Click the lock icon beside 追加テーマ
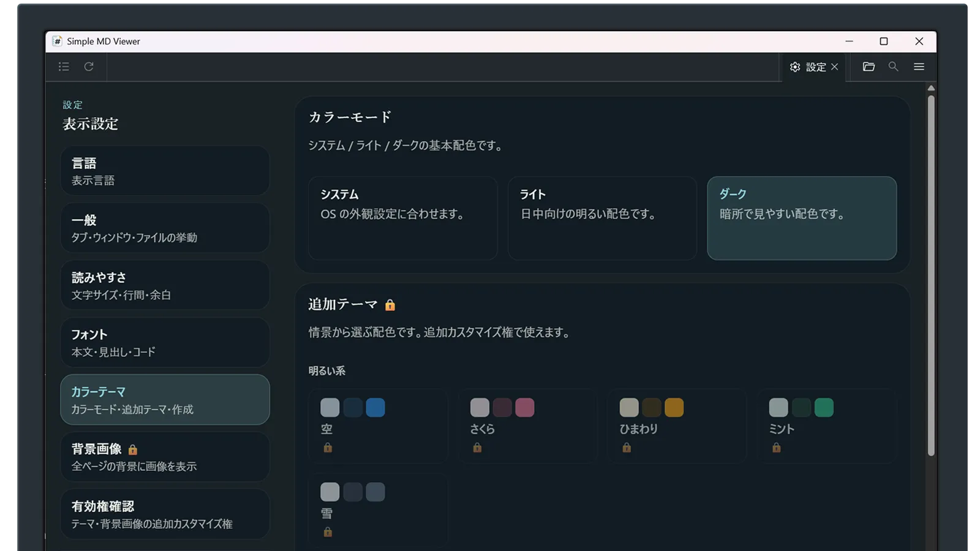The image size is (980, 551). tap(390, 305)
